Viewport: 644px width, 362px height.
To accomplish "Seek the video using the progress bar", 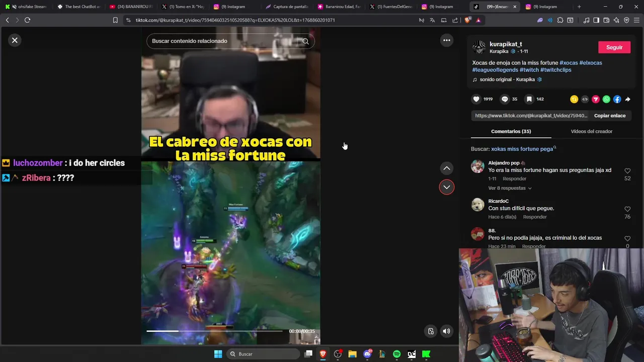I will (214, 331).
